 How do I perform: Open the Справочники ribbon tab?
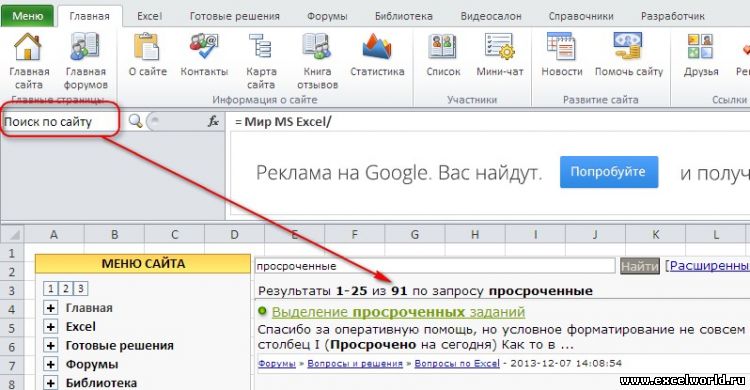[581, 16]
